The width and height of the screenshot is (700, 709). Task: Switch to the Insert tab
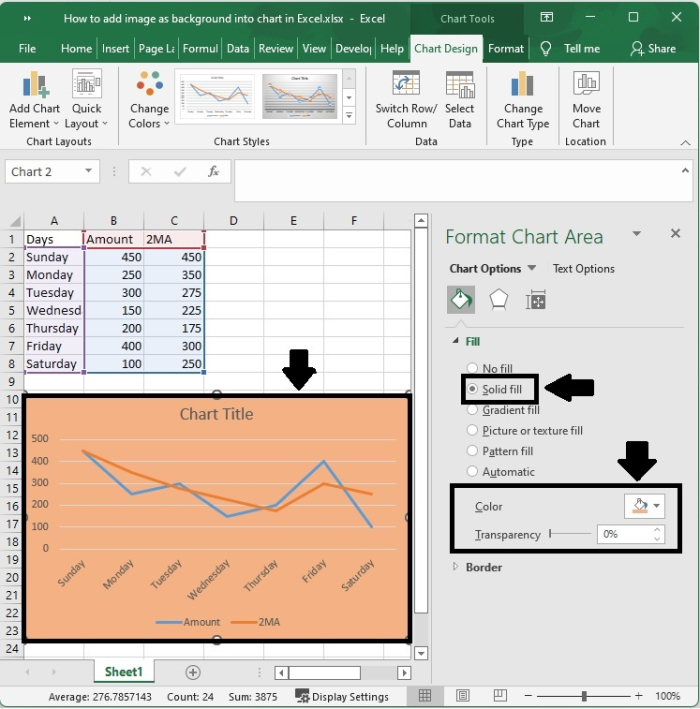pyautogui.click(x=115, y=49)
